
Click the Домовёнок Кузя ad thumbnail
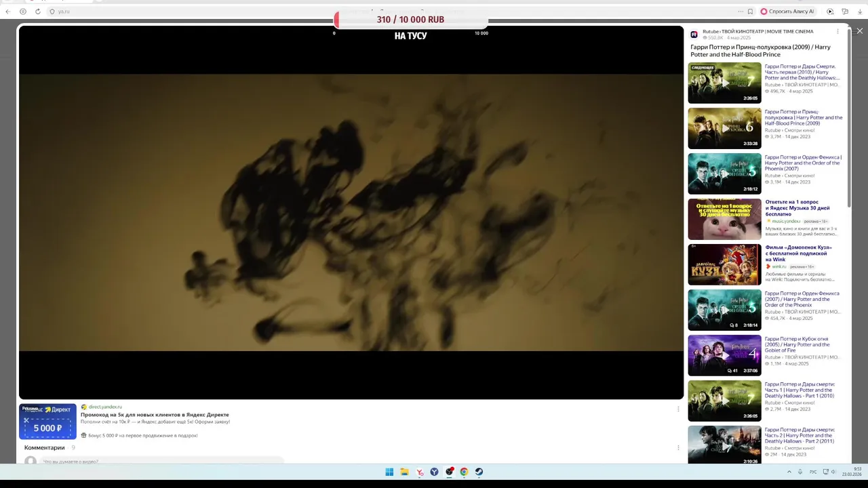point(724,264)
